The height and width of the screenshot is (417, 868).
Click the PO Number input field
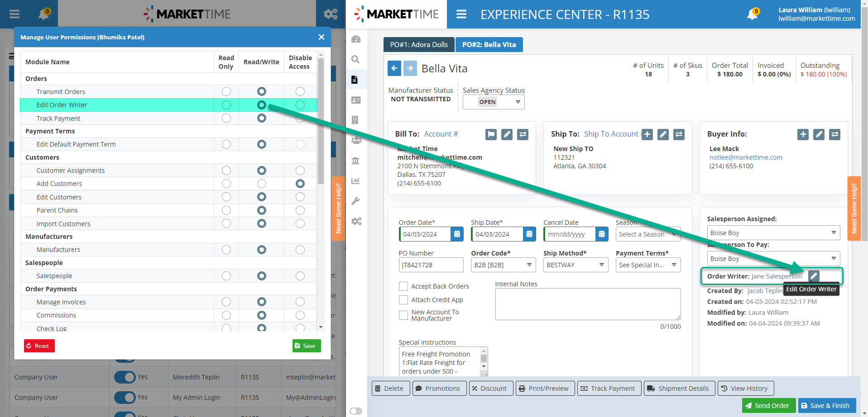(431, 265)
